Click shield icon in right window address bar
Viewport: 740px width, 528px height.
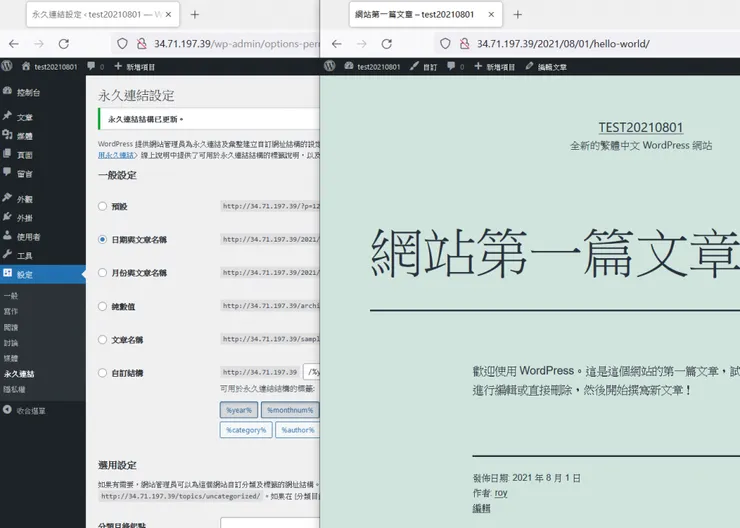(x=445, y=44)
